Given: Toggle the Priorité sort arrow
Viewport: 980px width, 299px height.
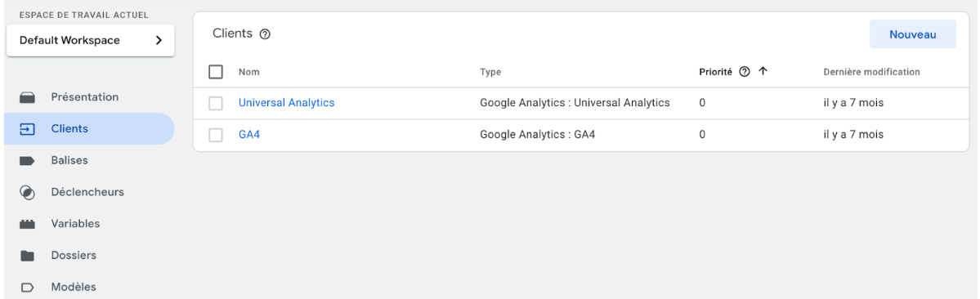Looking at the screenshot, I should pos(763,72).
